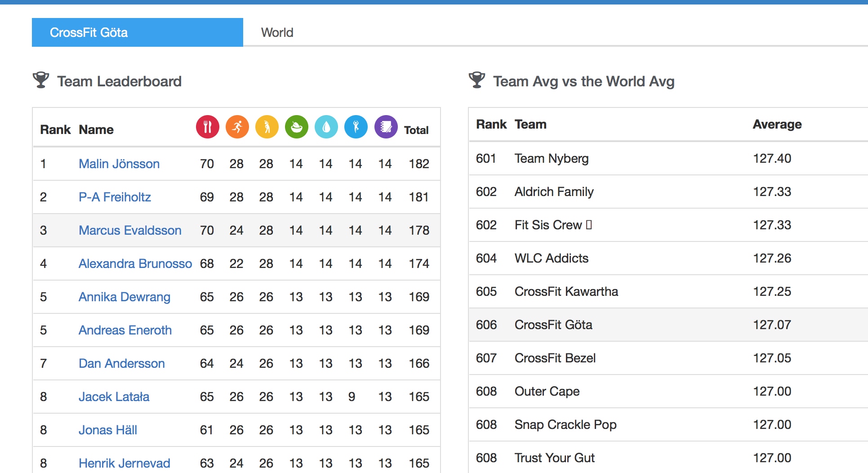
Task: Click the green salad bowl icon
Action: [x=296, y=127]
